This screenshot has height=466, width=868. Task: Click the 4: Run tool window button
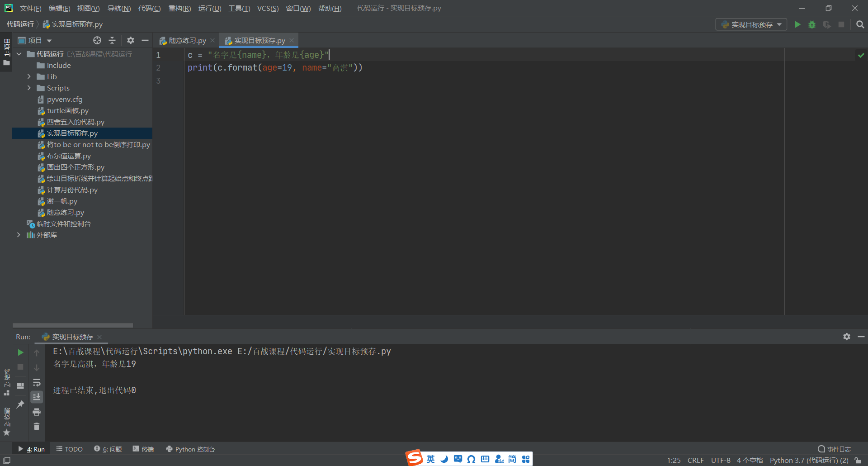(31, 449)
